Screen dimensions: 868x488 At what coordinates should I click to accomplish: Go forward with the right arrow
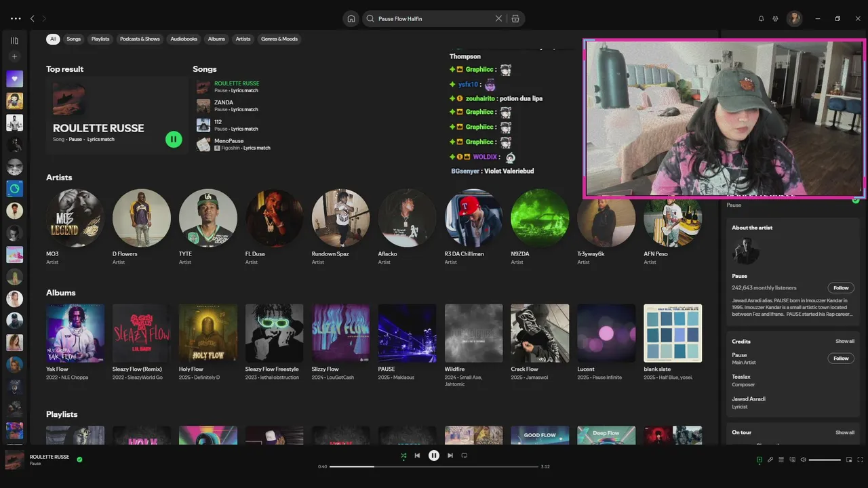pos(45,19)
